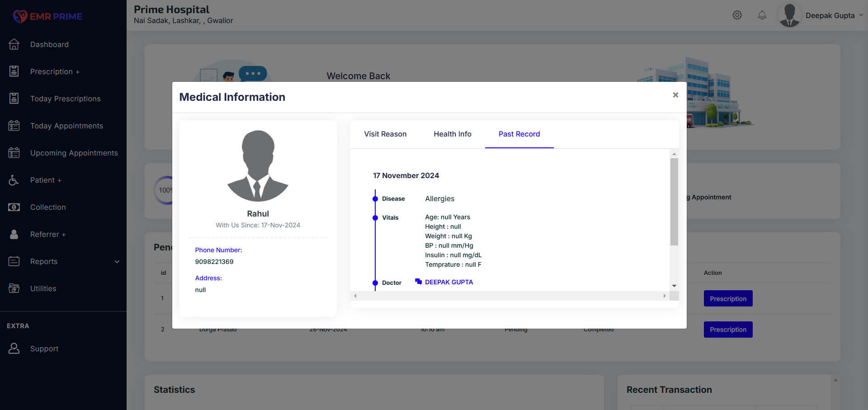The height and width of the screenshot is (410, 868).
Task: Click the Dashboard home icon in sidebar
Action: (14, 44)
